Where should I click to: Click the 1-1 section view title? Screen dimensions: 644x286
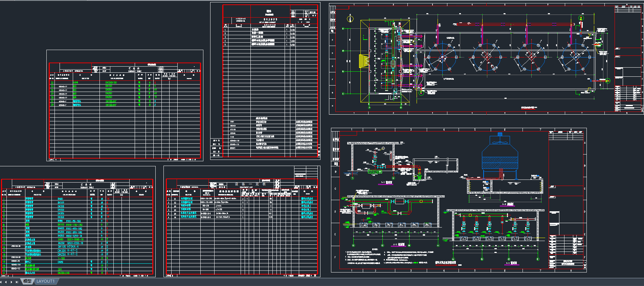(385, 183)
